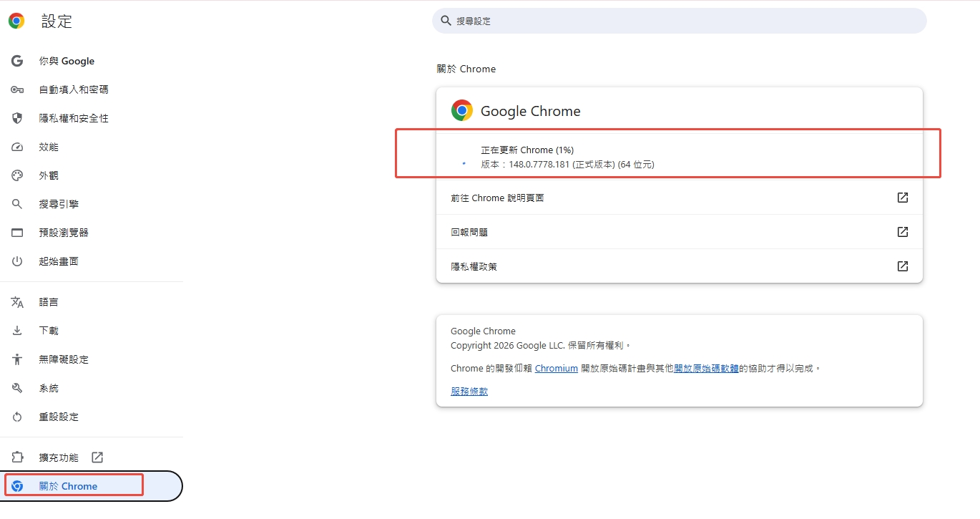Click the accessibility figure icon for 無障礙設定
The width and height of the screenshot is (980, 519).
(x=17, y=359)
